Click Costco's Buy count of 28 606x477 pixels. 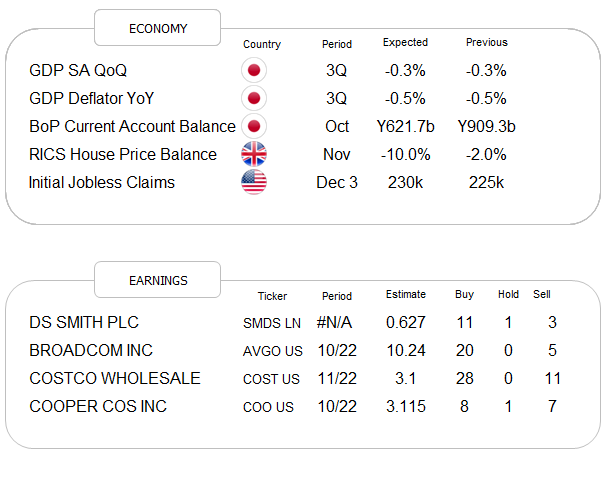pyautogui.click(x=465, y=378)
